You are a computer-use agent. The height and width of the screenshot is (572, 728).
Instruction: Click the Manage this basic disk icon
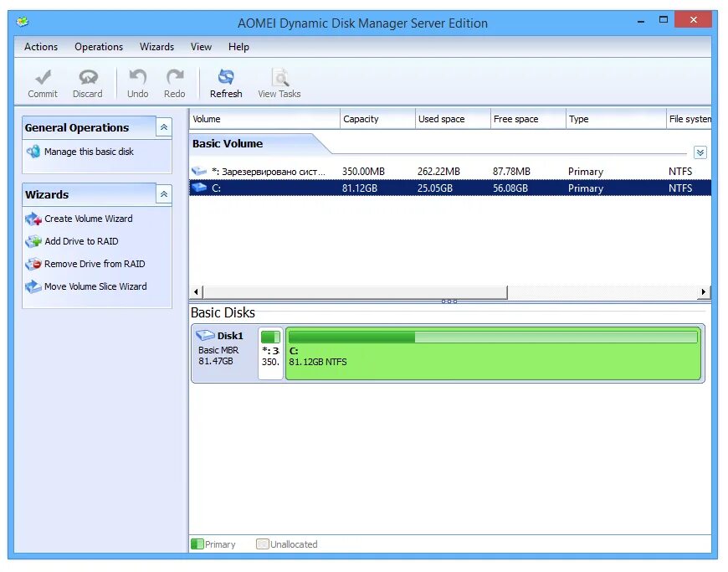click(33, 152)
